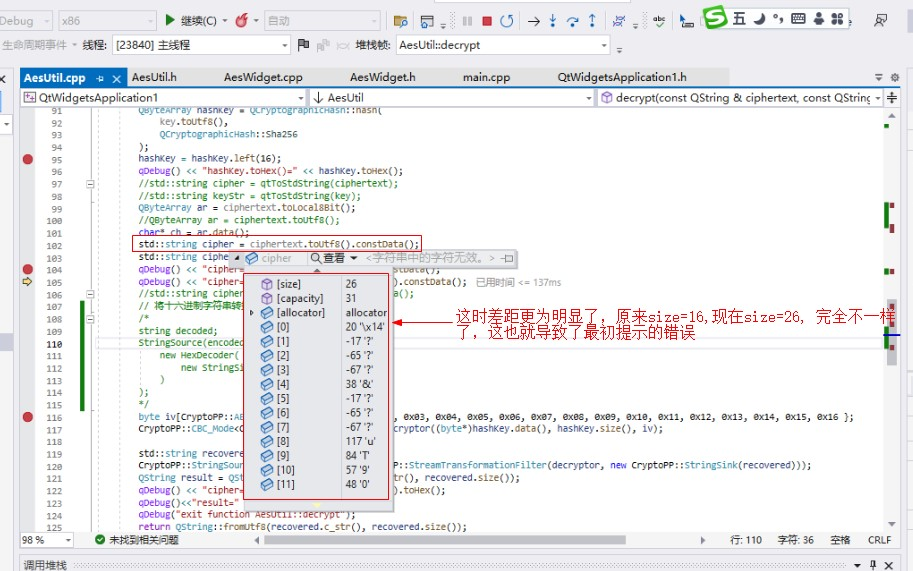Screen dimensions: 913x571
Task: Click the Hot Reload flame icon
Action: pyautogui.click(x=242, y=21)
